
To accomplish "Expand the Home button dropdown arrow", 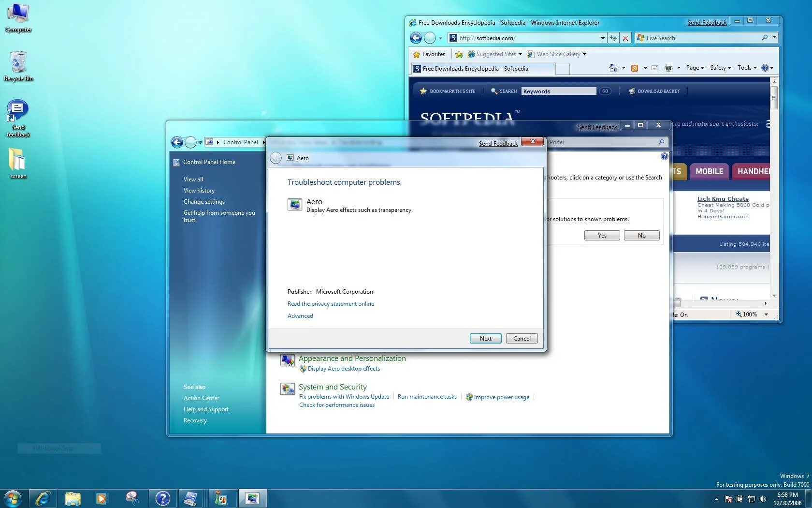I will 623,68.
